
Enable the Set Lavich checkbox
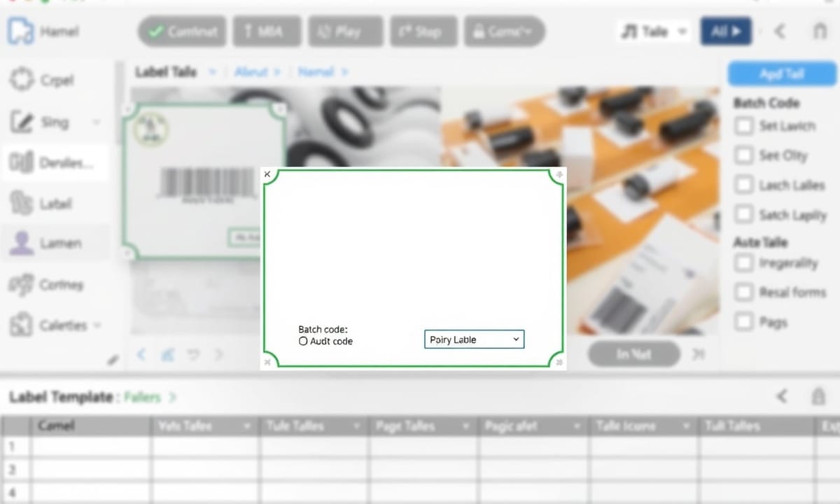click(743, 126)
